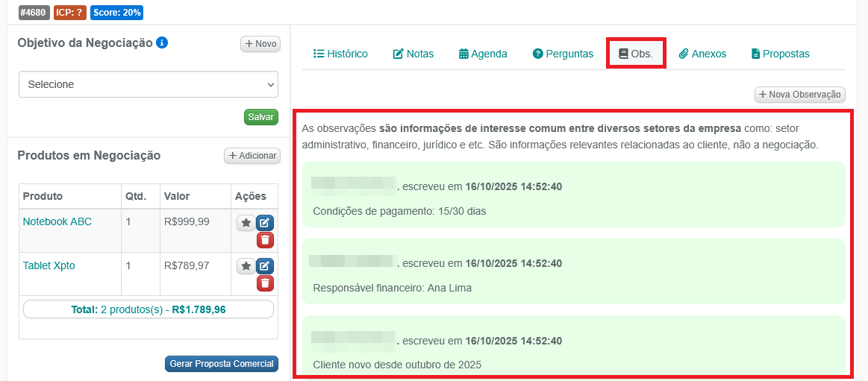The height and width of the screenshot is (381, 868).
Task: Open the Selecione objective dropdown
Action: coord(148,84)
